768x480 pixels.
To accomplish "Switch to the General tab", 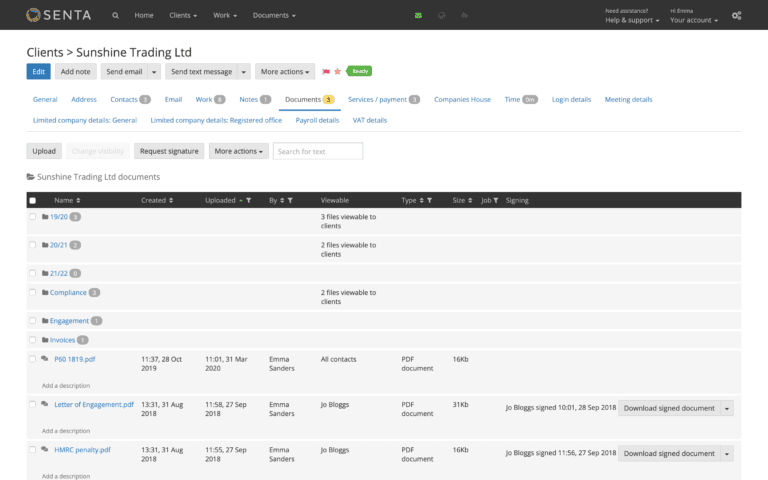I will (45, 99).
